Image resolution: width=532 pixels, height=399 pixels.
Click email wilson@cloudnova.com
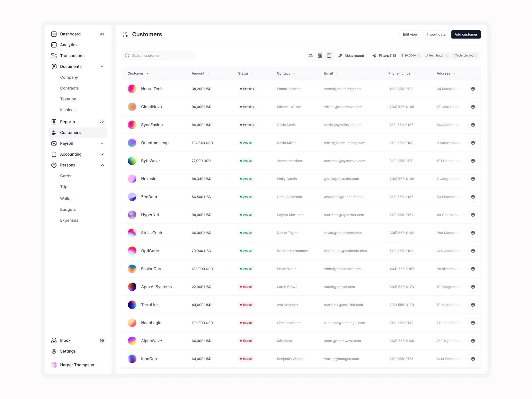click(x=343, y=107)
